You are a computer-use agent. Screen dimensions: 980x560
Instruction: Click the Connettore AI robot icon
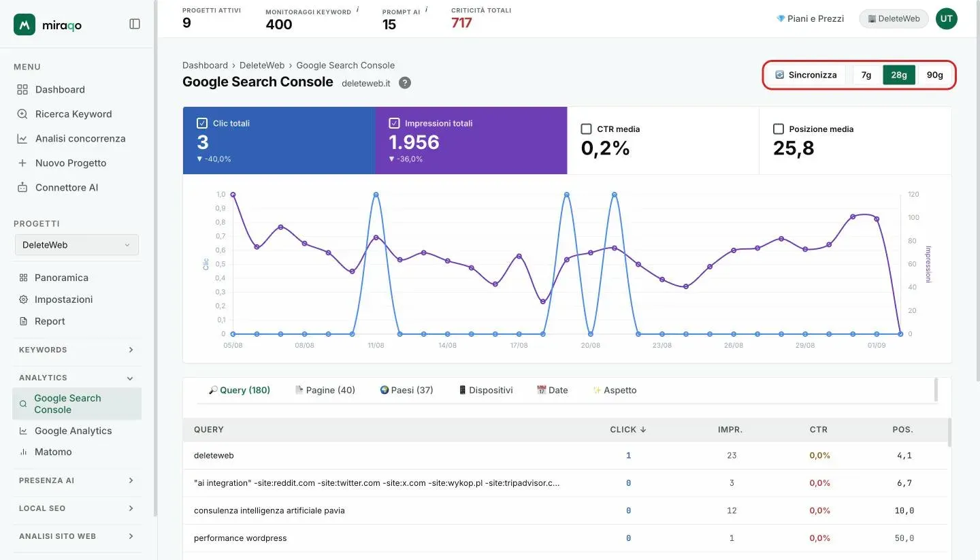coord(22,188)
